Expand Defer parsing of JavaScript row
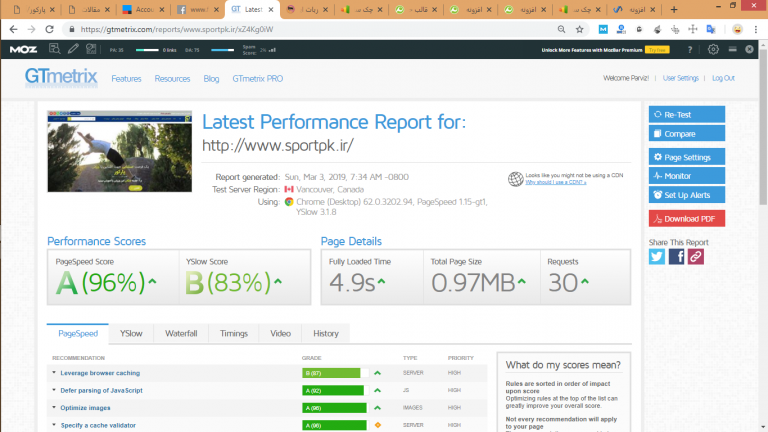Viewport: 768px width, 432px height. click(101, 391)
